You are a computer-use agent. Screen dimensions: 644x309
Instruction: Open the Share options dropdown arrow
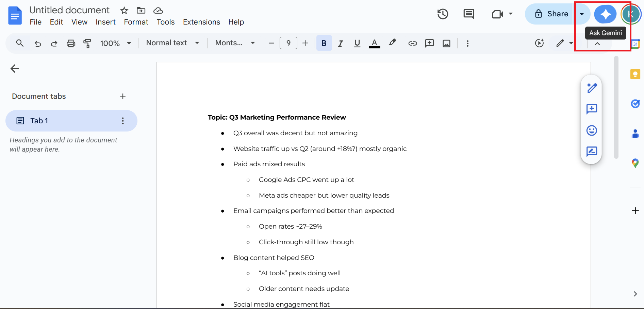582,14
